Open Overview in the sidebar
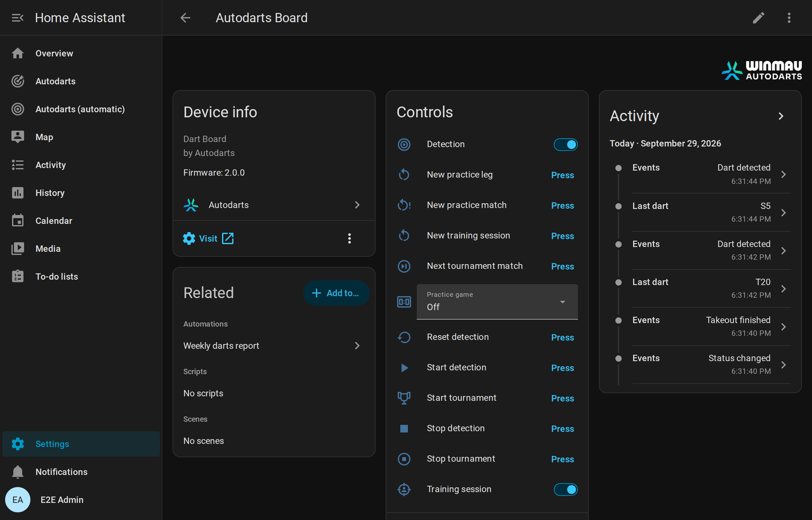 point(81,53)
